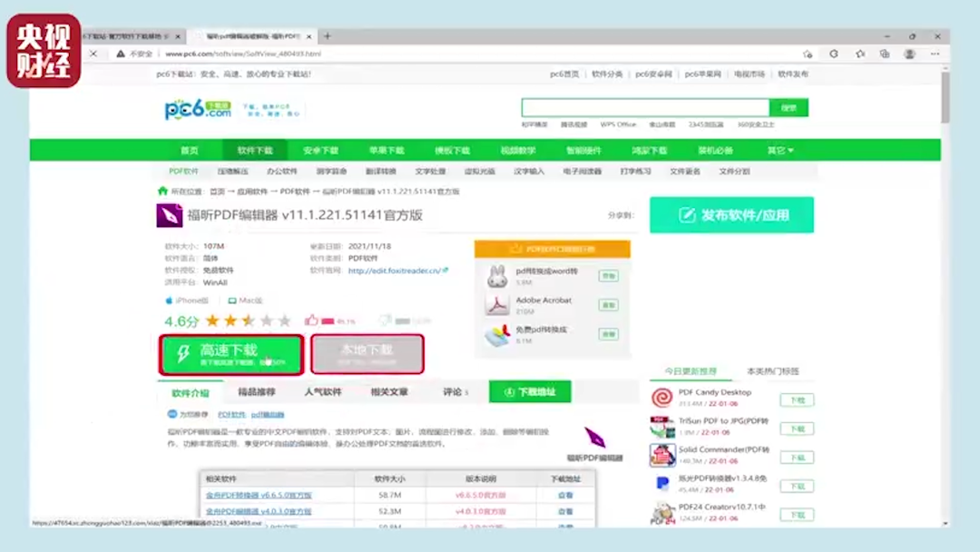Viewport: 980px width, 552px height.
Task: Click the gray 本地下载 button
Action: click(367, 354)
